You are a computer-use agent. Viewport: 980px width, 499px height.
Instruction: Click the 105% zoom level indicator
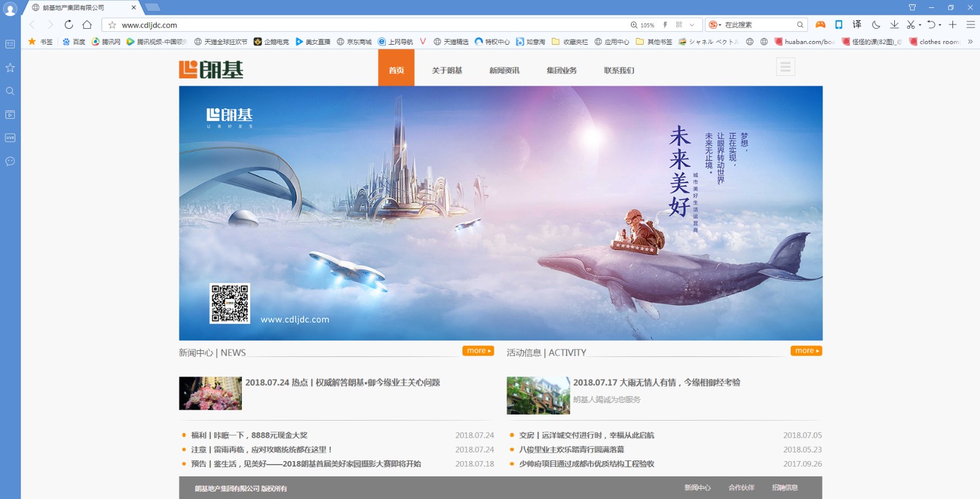coord(643,25)
